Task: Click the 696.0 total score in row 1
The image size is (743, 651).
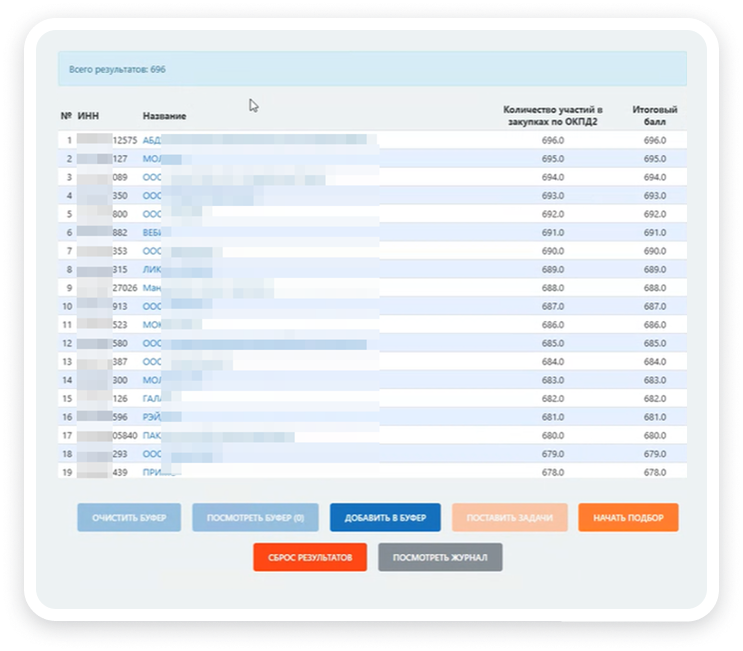Action: (x=654, y=140)
